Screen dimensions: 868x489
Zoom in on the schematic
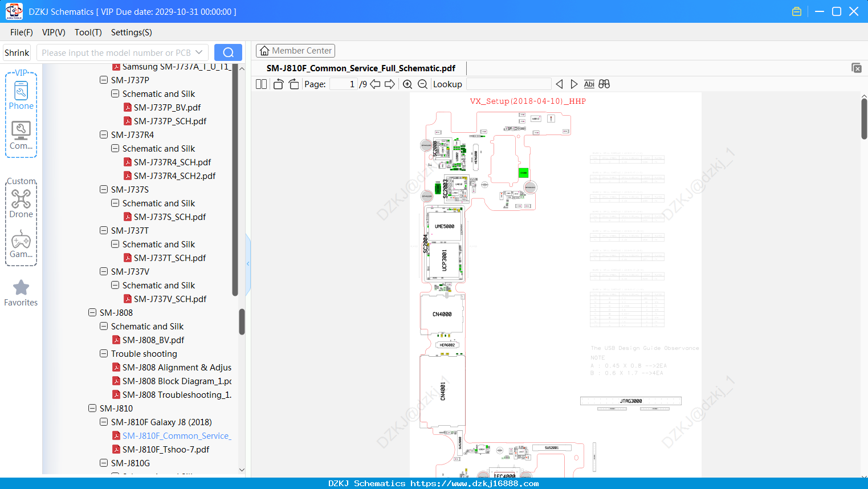point(407,84)
